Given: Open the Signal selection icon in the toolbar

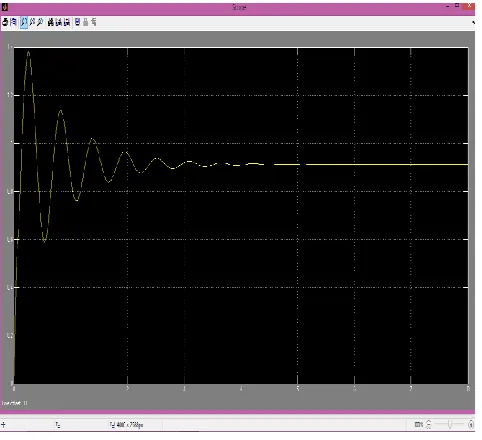Looking at the screenshot, I should pyautogui.click(x=94, y=22).
